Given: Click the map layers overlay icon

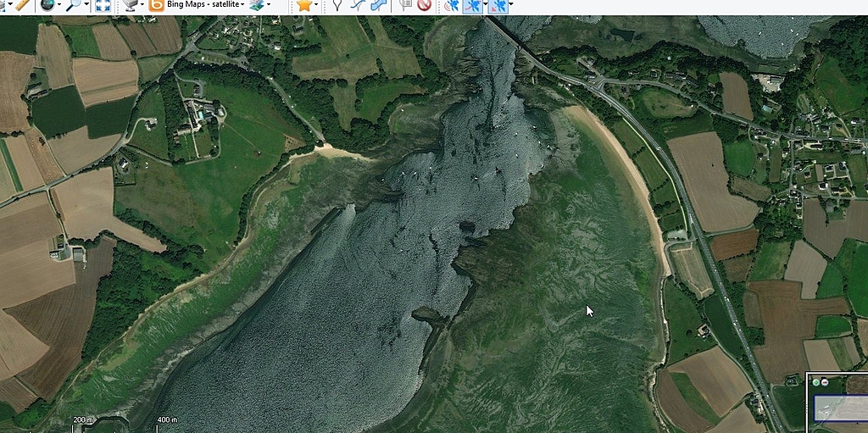Looking at the screenshot, I should coord(256,5).
